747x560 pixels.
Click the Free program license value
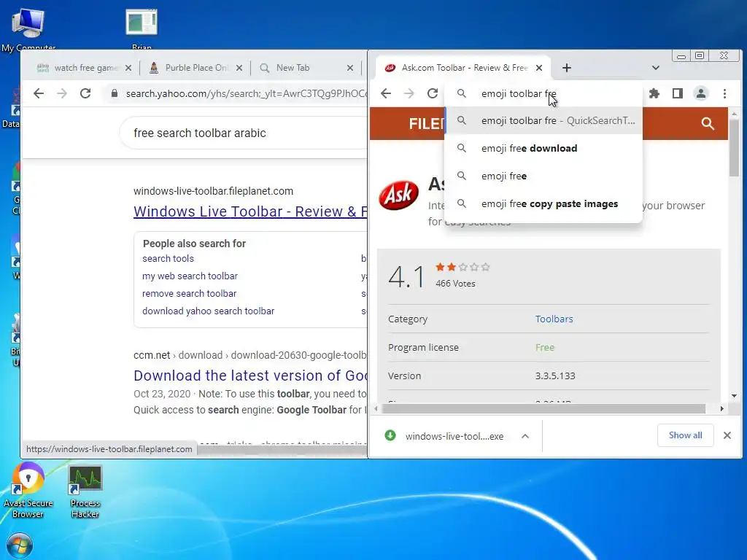point(544,348)
